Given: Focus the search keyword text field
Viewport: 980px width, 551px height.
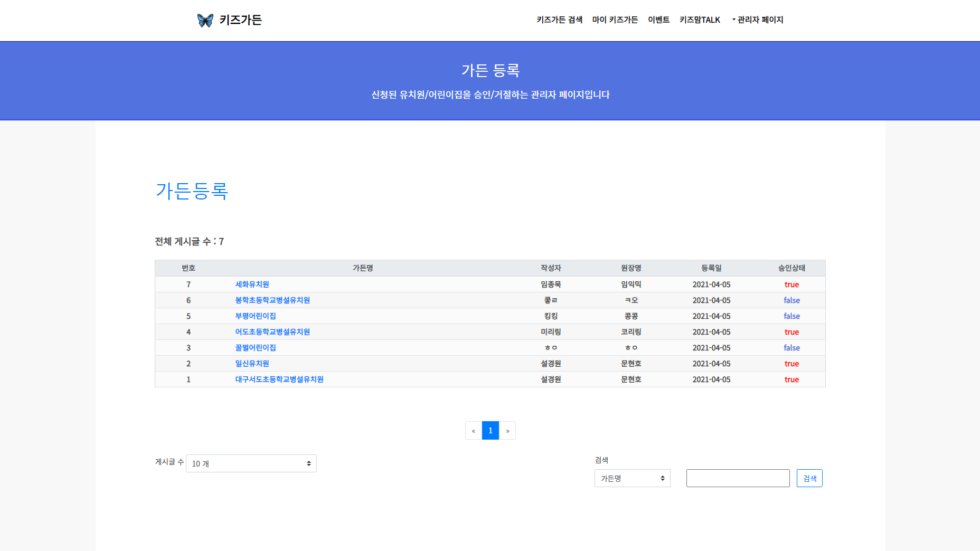Looking at the screenshot, I should point(738,478).
